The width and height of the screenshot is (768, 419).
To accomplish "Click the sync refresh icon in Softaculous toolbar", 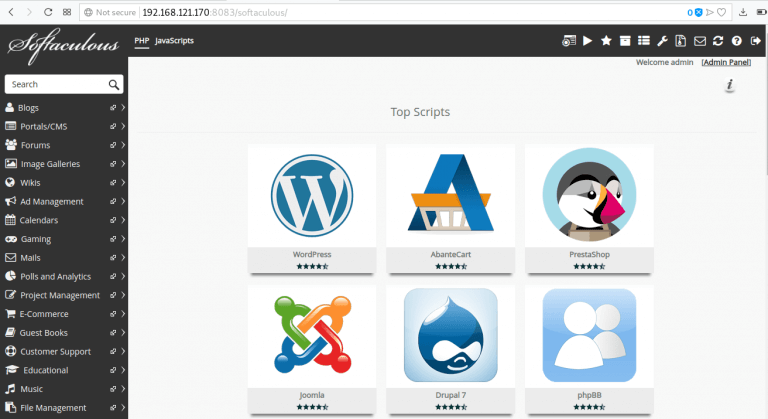I will tap(718, 41).
